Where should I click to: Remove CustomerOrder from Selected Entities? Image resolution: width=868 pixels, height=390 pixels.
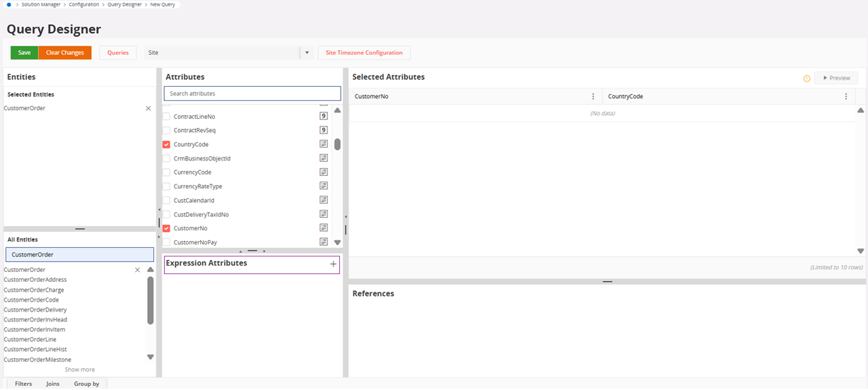click(x=148, y=109)
